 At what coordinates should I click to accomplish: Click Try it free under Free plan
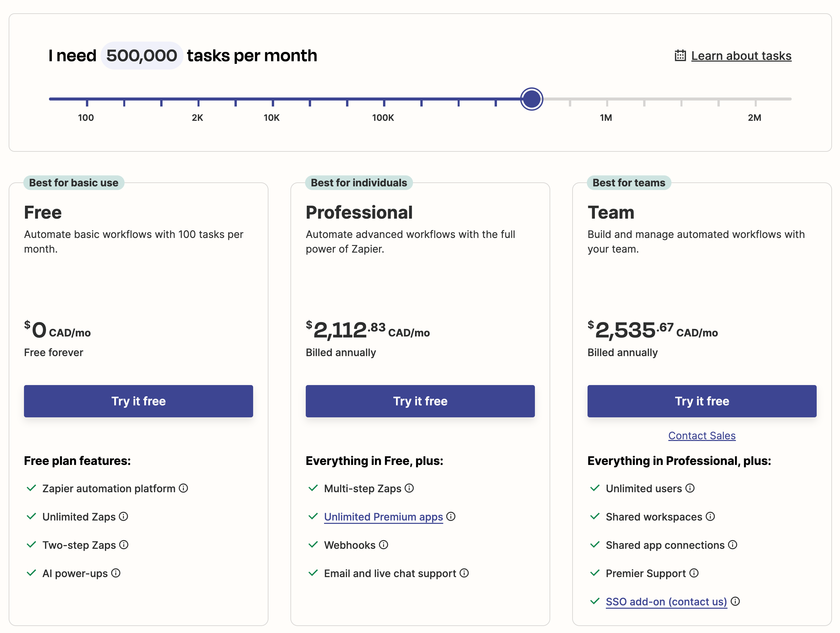coord(138,401)
